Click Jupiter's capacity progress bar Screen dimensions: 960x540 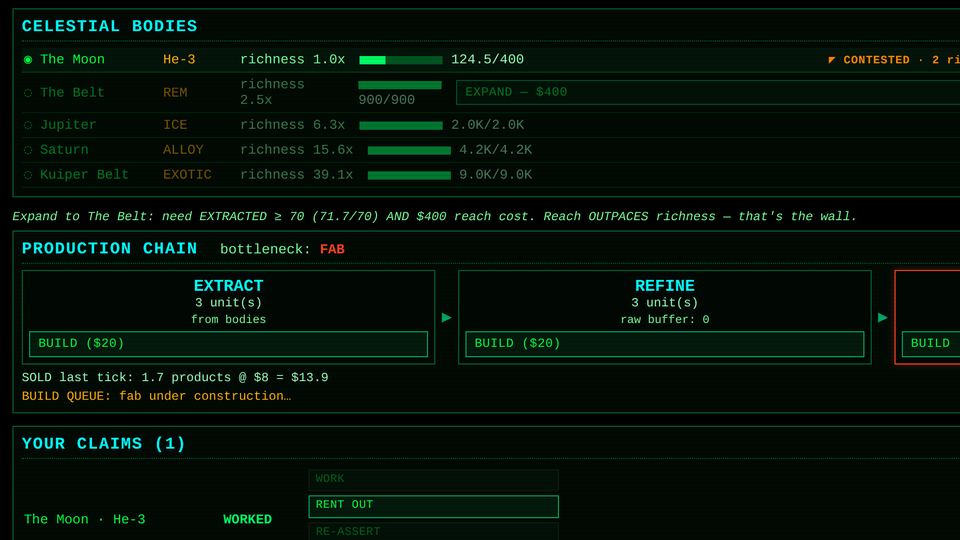pos(400,126)
